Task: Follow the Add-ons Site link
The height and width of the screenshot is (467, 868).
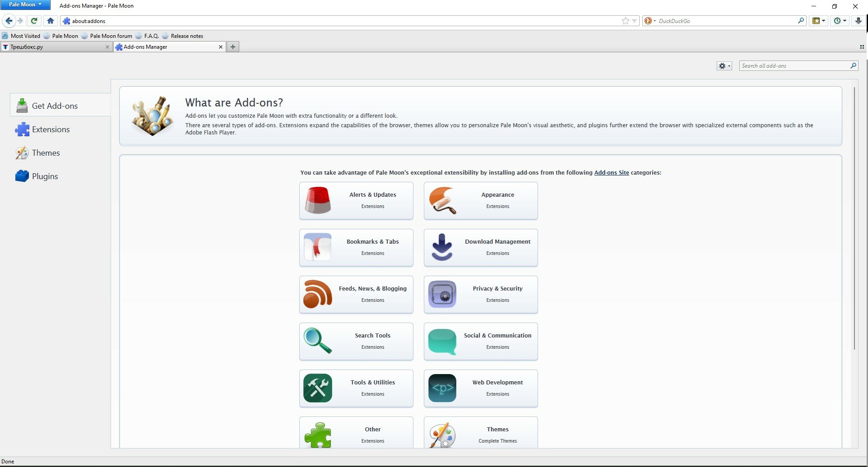Action: (x=611, y=172)
